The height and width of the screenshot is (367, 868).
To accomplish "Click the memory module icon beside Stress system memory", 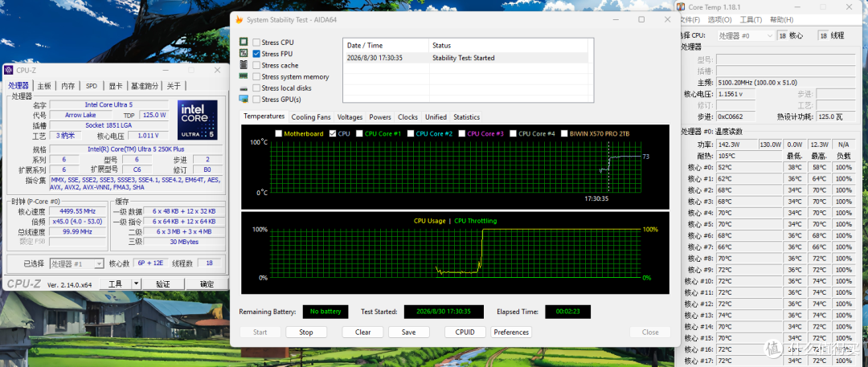I will coord(243,76).
